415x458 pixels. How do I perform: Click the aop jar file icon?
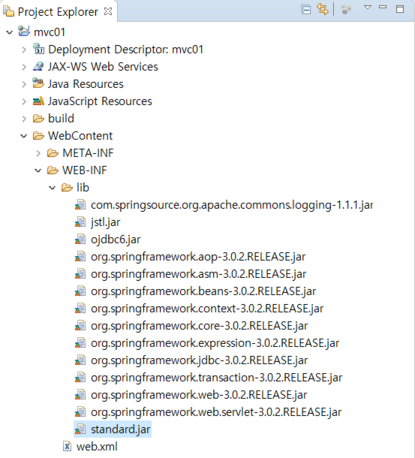[x=80, y=257]
